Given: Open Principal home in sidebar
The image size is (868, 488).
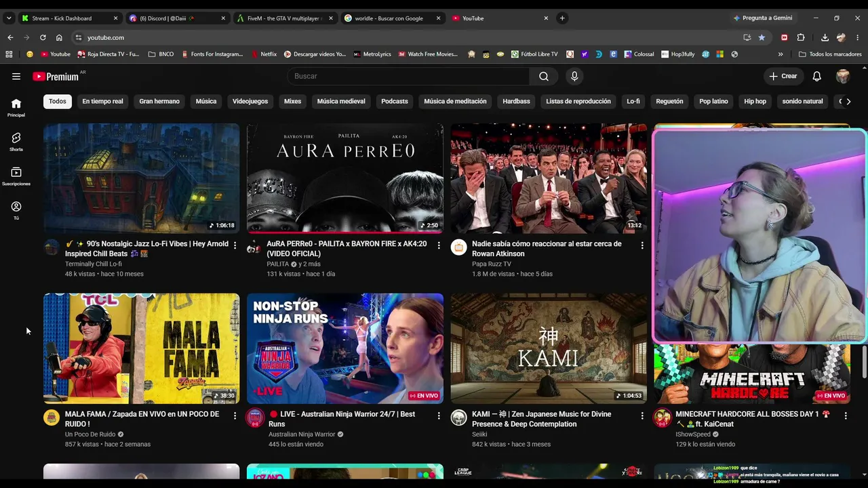Looking at the screenshot, I should click(16, 107).
